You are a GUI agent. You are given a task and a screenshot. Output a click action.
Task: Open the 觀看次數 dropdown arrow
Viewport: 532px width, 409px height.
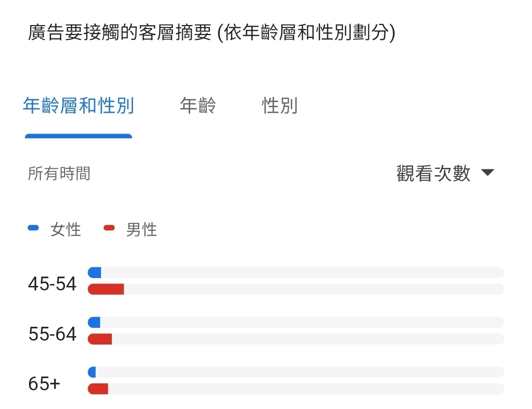pos(488,173)
